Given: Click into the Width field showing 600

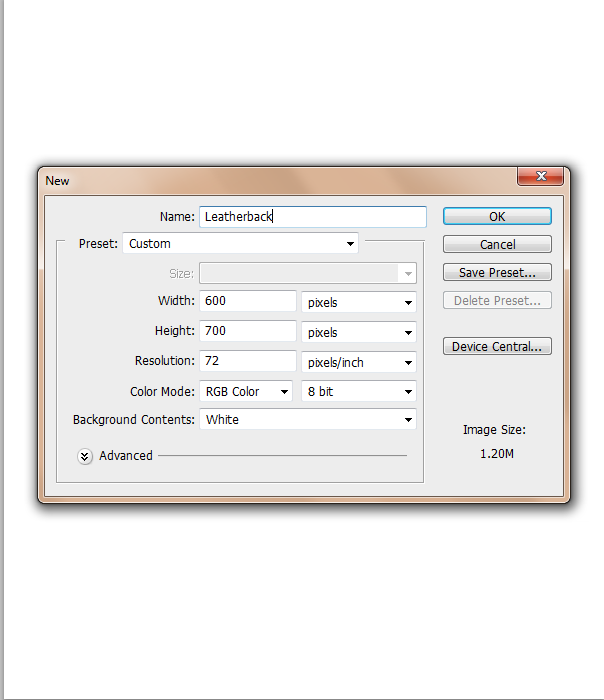Looking at the screenshot, I should [248, 301].
